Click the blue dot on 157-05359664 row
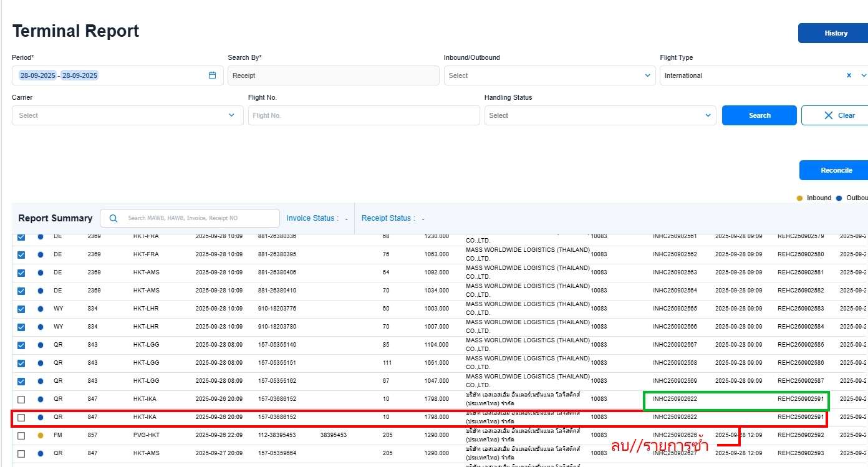The width and height of the screenshot is (868, 467). (x=41, y=453)
